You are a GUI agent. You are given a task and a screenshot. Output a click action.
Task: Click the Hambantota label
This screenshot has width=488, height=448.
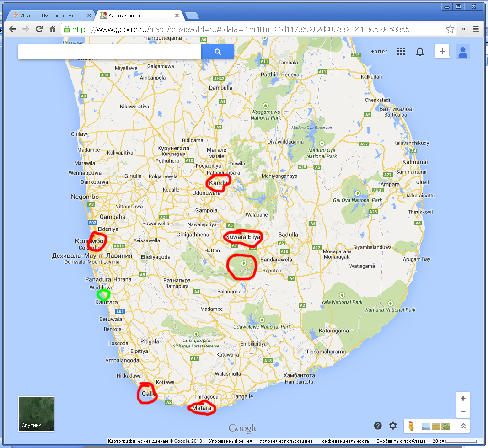[x=299, y=381]
